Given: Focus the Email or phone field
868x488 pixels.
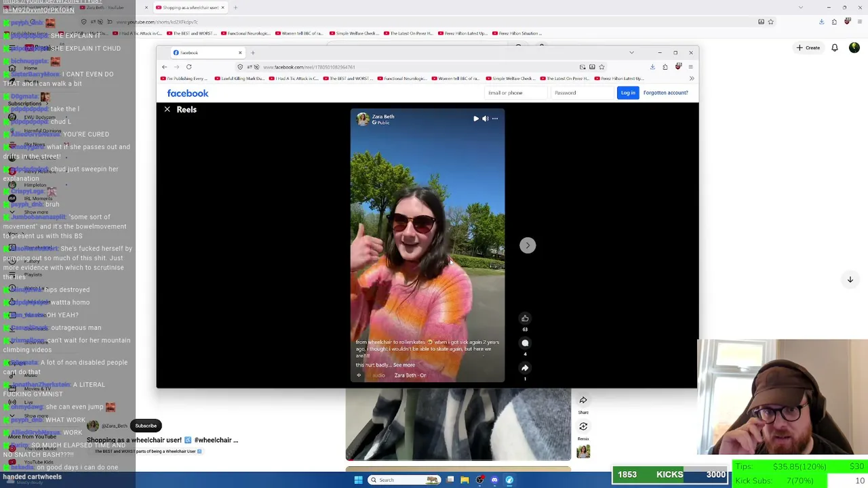Looking at the screenshot, I should (516, 93).
